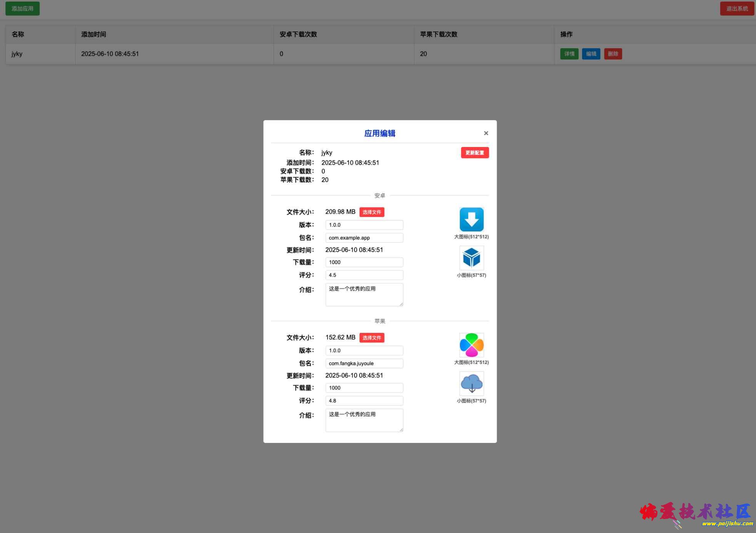Screen dimensions: 756x533
Task: Click the Apple large colorful clover icon
Action: pos(471,345)
